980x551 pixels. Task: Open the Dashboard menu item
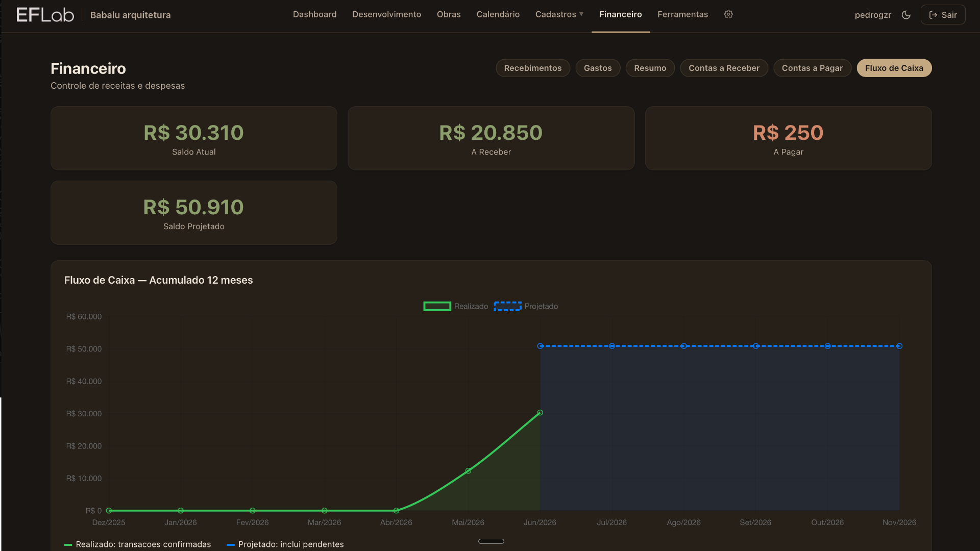click(x=314, y=14)
